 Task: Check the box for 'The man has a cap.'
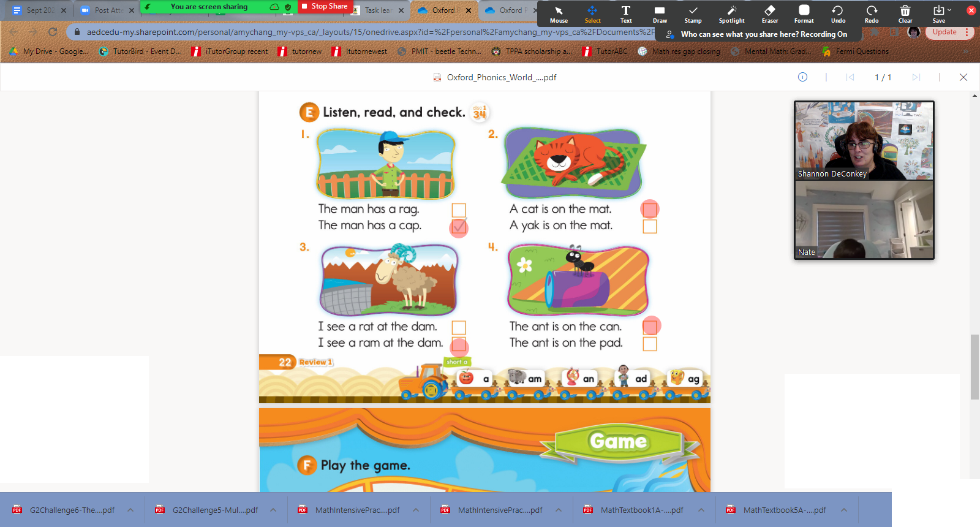point(459,227)
